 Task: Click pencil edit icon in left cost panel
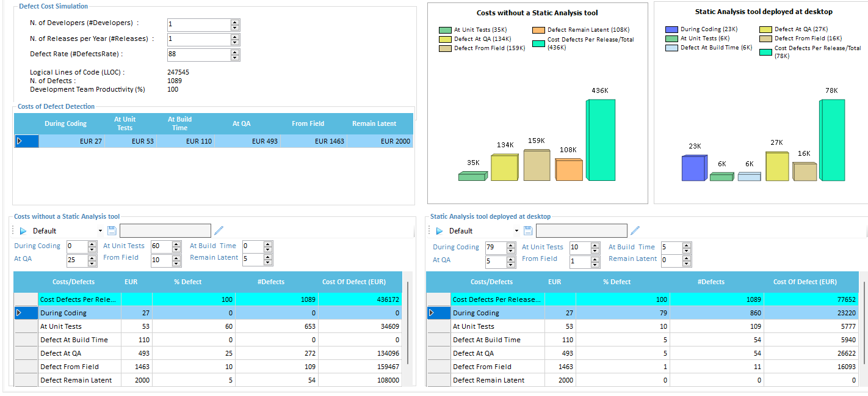219,230
